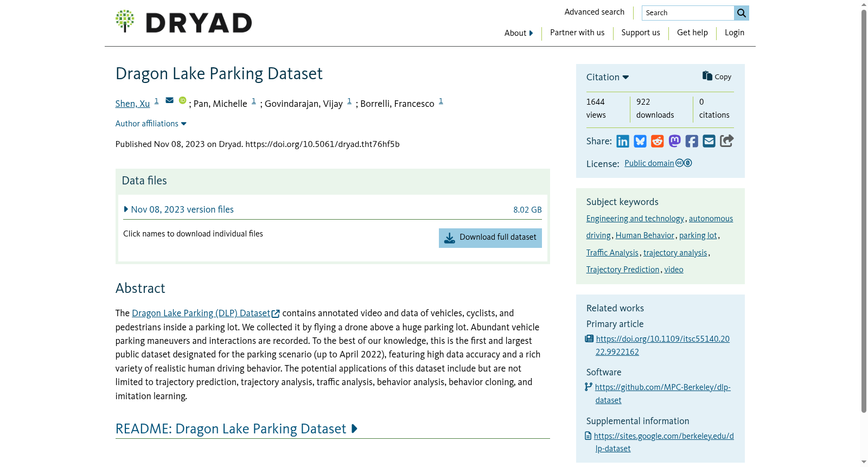Expand Author affiliations
Image resolution: width=868 pixels, height=467 pixels.
pyautogui.click(x=151, y=124)
